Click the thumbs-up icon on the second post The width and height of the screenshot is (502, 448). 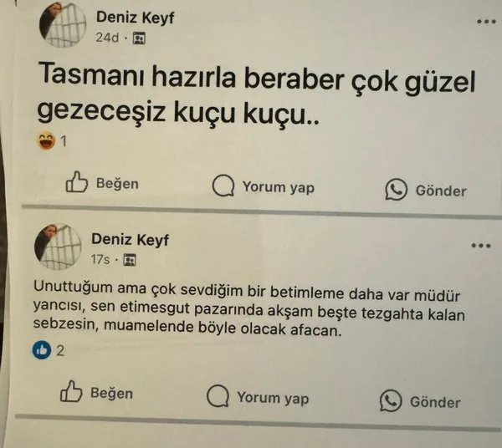[71, 391]
